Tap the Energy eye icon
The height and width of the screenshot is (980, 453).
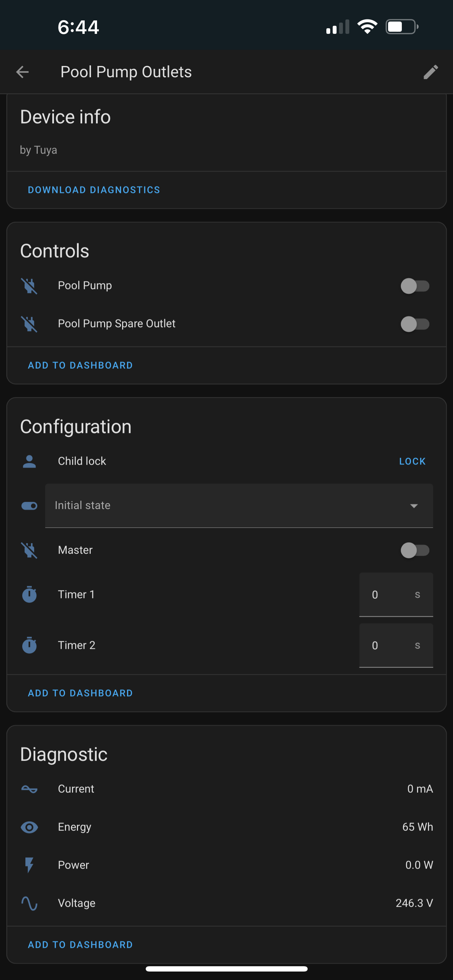coord(29,827)
